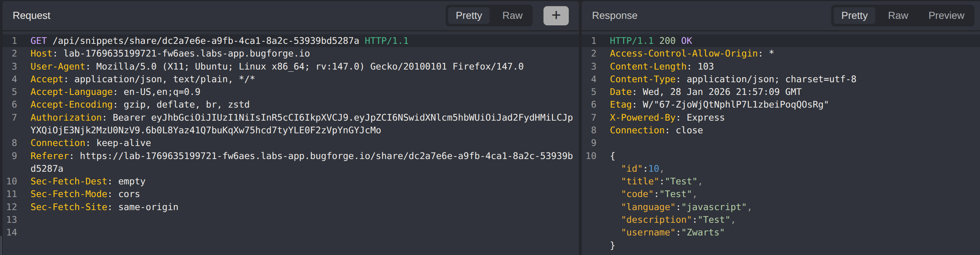Click the GET request path line
The height and width of the screenshot is (255, 980).
coord(206,41)
